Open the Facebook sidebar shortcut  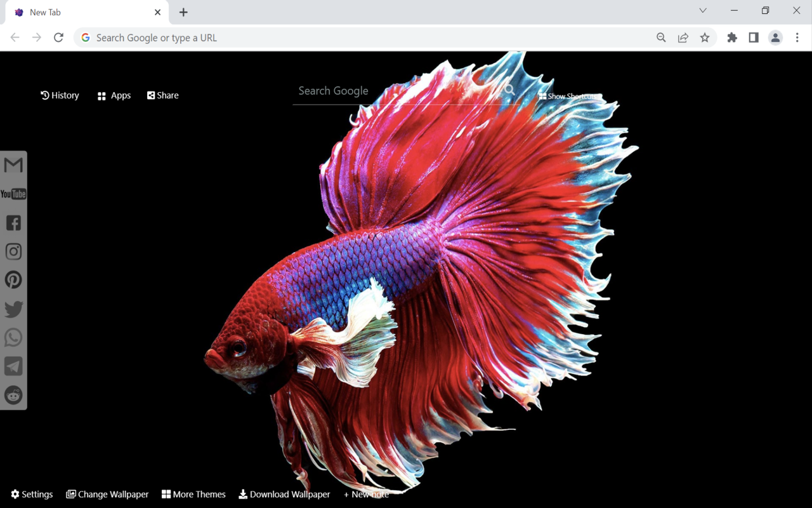[13, 222]
